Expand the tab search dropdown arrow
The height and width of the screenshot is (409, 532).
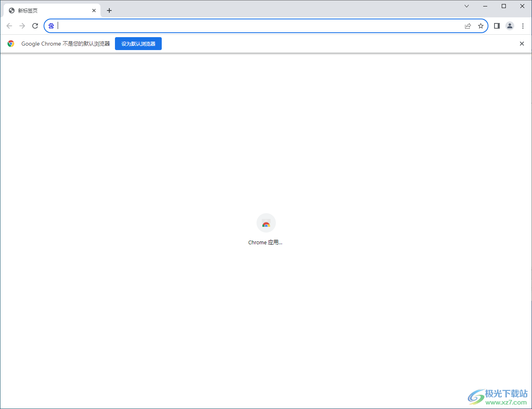point(467,6)
